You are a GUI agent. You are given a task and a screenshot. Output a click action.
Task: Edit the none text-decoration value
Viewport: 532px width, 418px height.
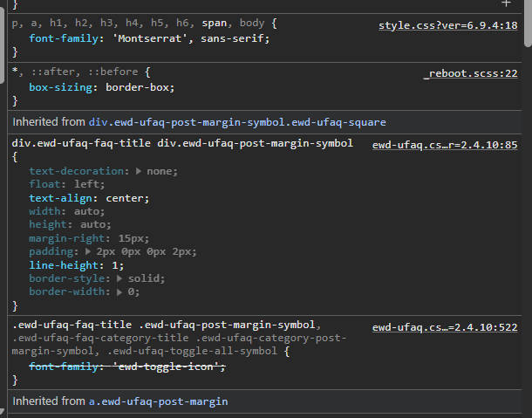point(159,171)
